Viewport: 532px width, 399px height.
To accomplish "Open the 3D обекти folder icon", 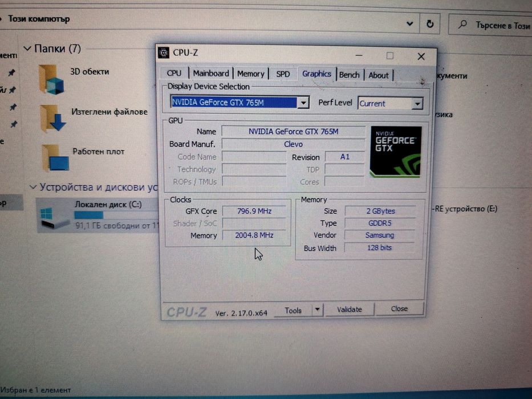I will click(x=51, y=79).
